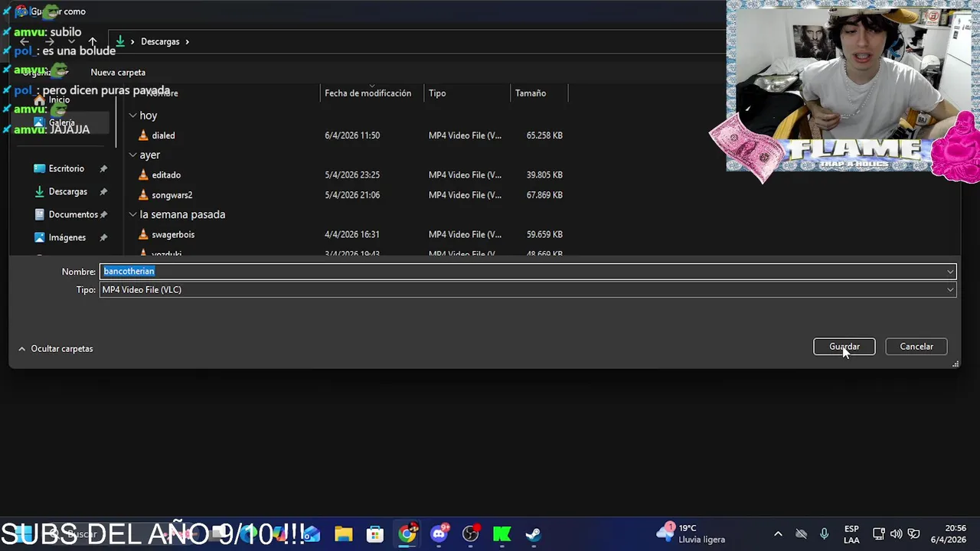Open Steam from the taskbar
The height and width of the screenshot is (551, 980).
pyautogui.click(x=534, y=534)
